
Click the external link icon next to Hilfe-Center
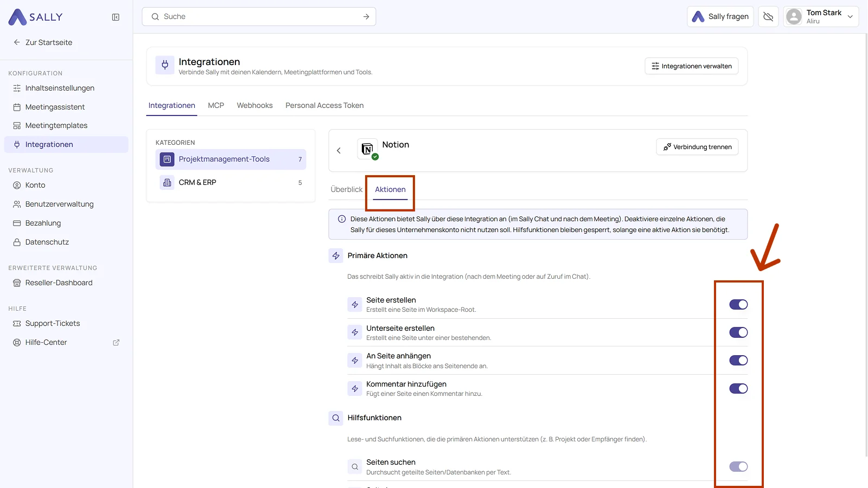(x=116, y=343)
